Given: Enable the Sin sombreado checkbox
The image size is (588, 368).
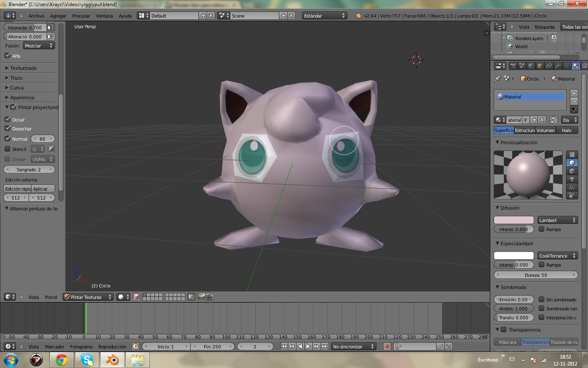Looking at the screenshot, I should pyautogui.click(x=541, y=299).
